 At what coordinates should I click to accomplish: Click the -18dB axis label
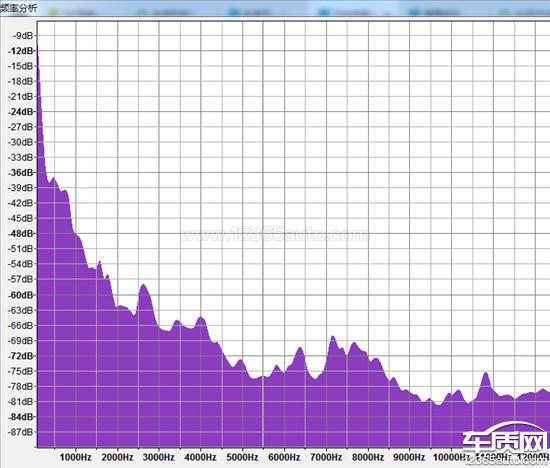coord(21,81)
